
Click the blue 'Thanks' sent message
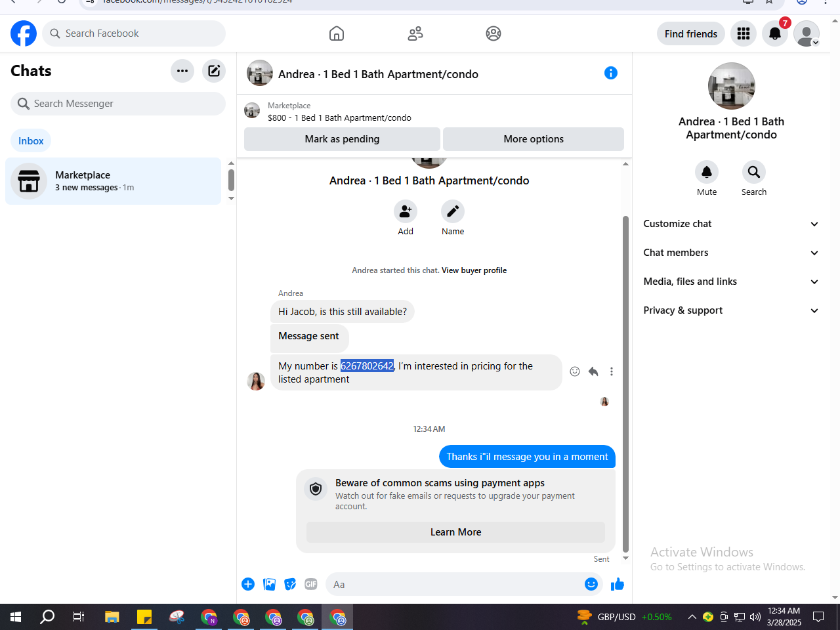click(x=527, y=457)
